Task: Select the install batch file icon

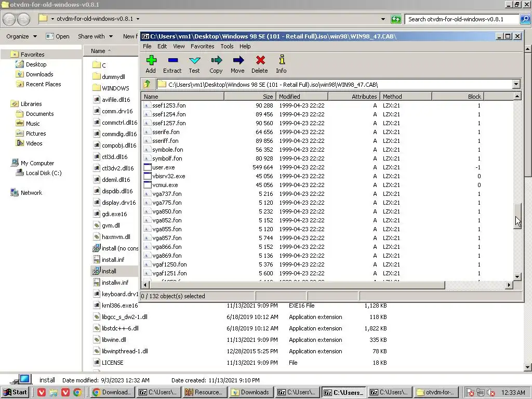Action: 97,271
